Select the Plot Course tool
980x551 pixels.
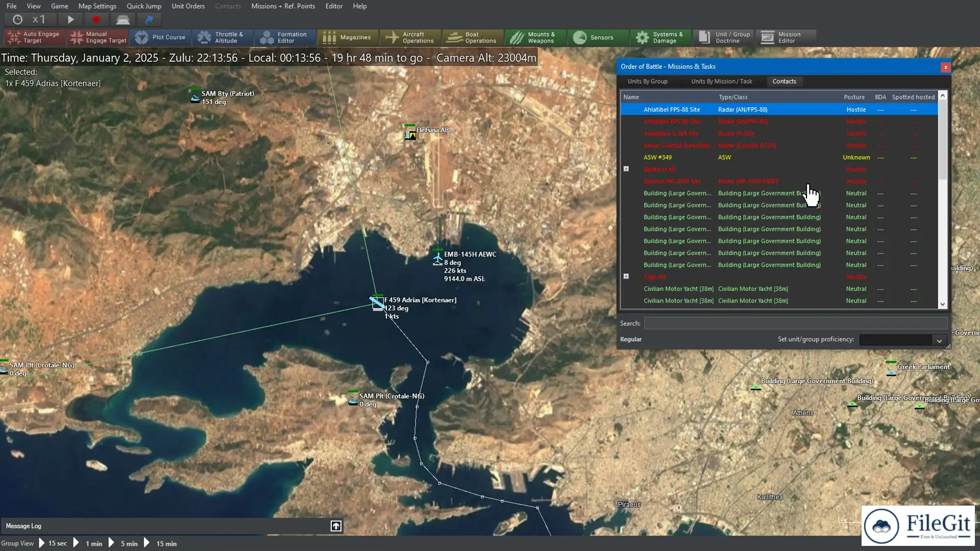160,37
